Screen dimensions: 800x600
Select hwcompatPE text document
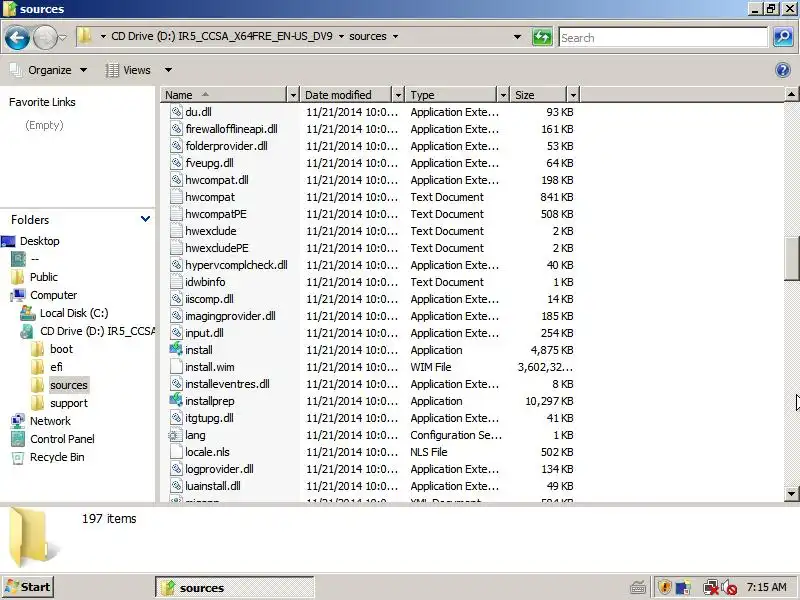click(215, 214)
